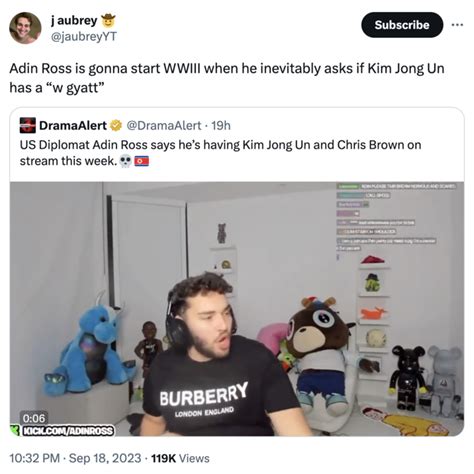Image resolution: width=474 pixels, height=474 pixels.
Task: Click the North Korea flag emoji
Action: [142, 161]
